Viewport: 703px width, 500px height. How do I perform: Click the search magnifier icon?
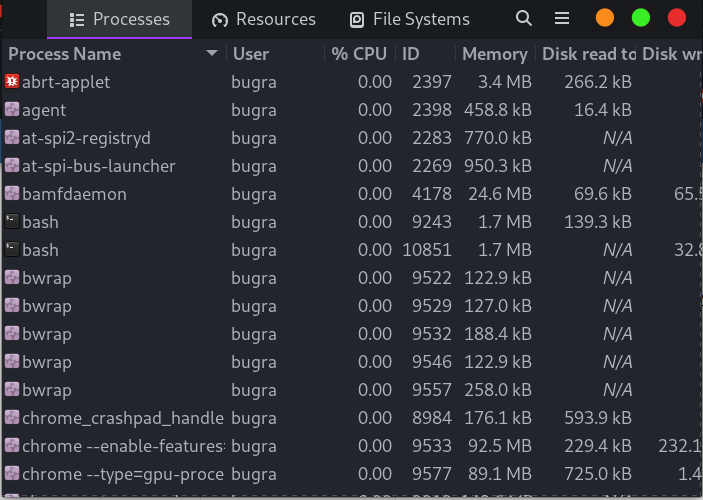(x=524, y=19)
